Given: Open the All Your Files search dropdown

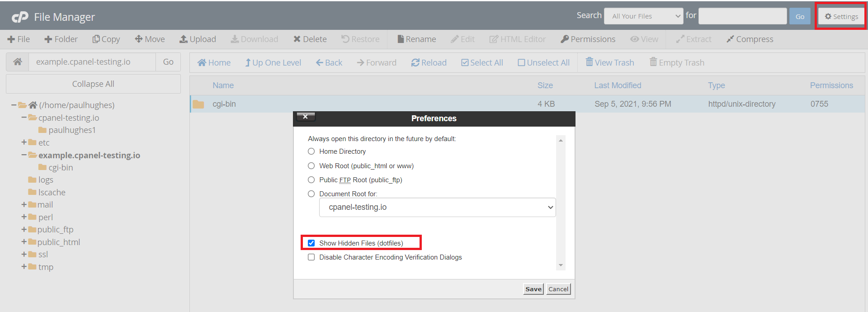Looking at the screenshot, I should click(x=643, y=16).
